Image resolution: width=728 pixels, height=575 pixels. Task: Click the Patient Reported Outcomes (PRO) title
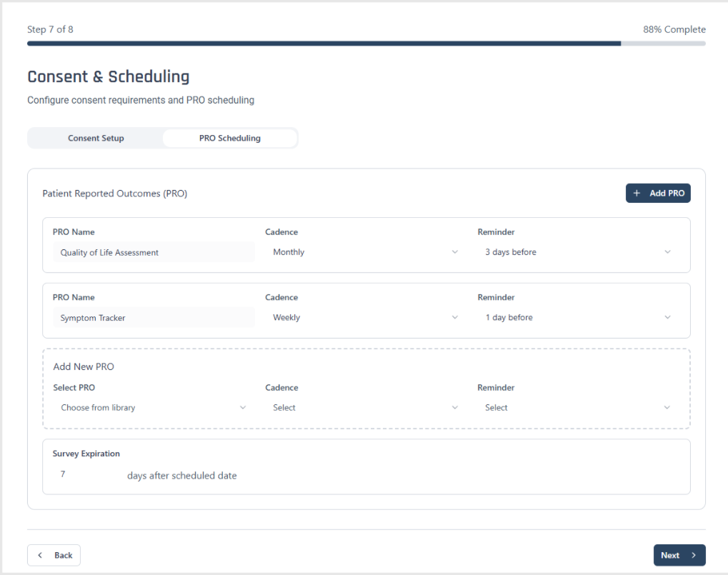click(115, 194)
